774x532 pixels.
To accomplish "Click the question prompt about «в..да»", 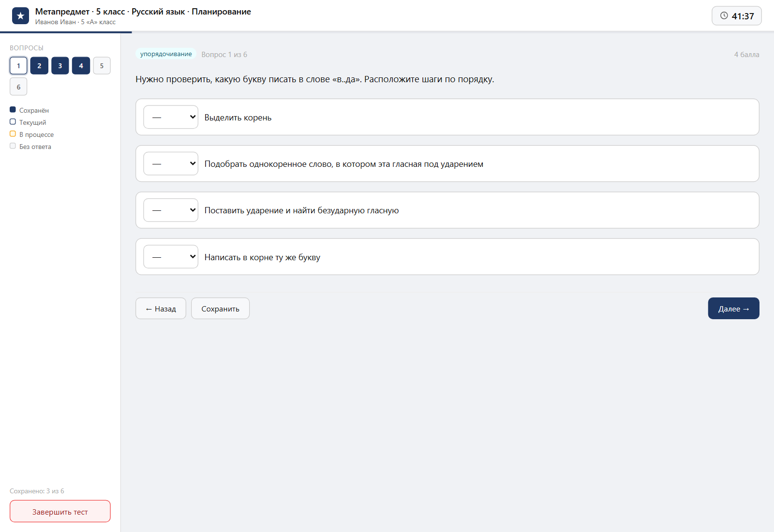I will [x=315, y=79].
